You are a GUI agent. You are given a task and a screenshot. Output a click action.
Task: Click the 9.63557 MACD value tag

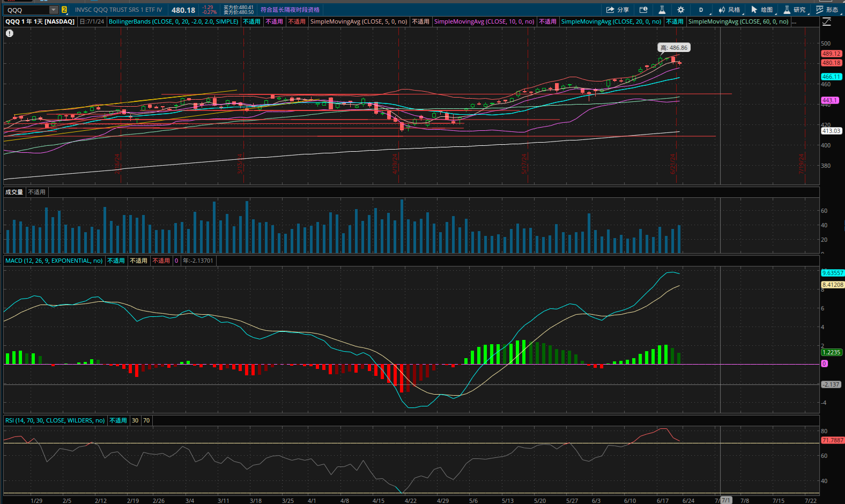833,273
